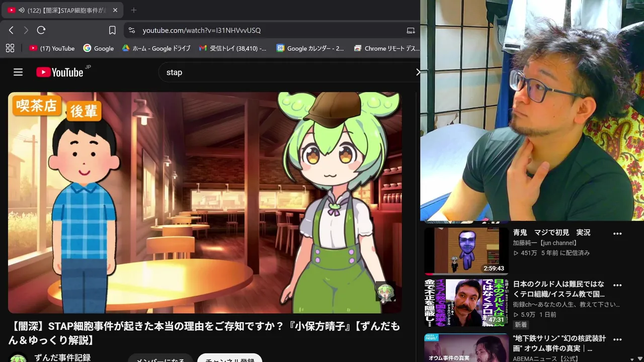Open the (17) YouTube bookmark
The height and width of the screenshot is (362, 644).
[52, 48]
